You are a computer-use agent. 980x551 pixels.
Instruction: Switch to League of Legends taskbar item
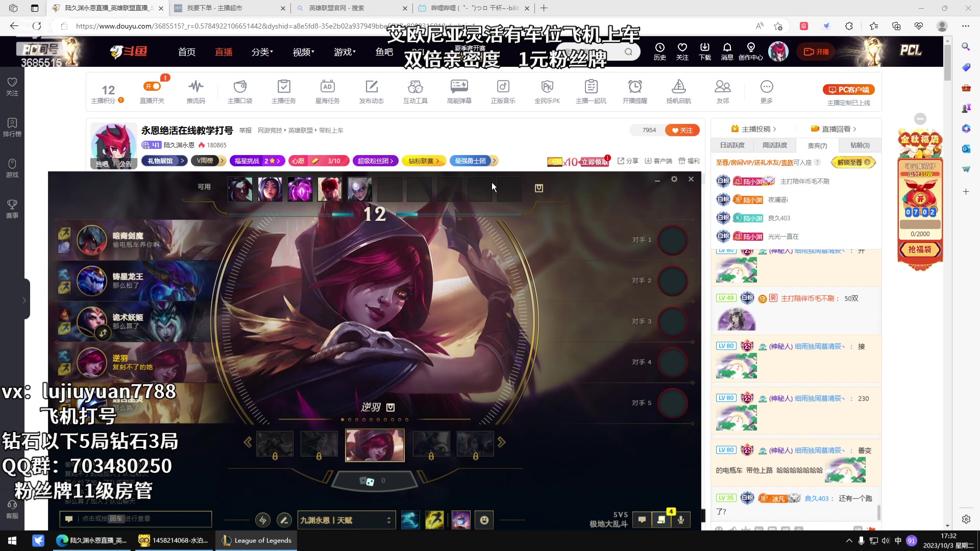(257, 540)
